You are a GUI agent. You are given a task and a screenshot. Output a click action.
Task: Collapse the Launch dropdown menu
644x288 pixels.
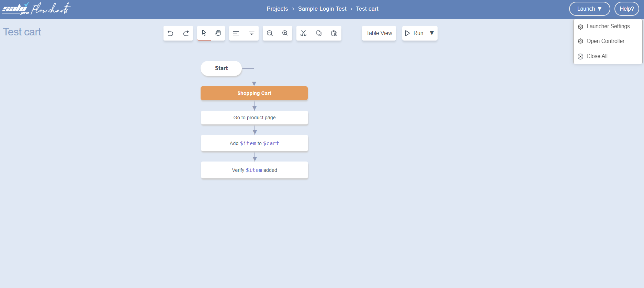[x=589, y=9]
